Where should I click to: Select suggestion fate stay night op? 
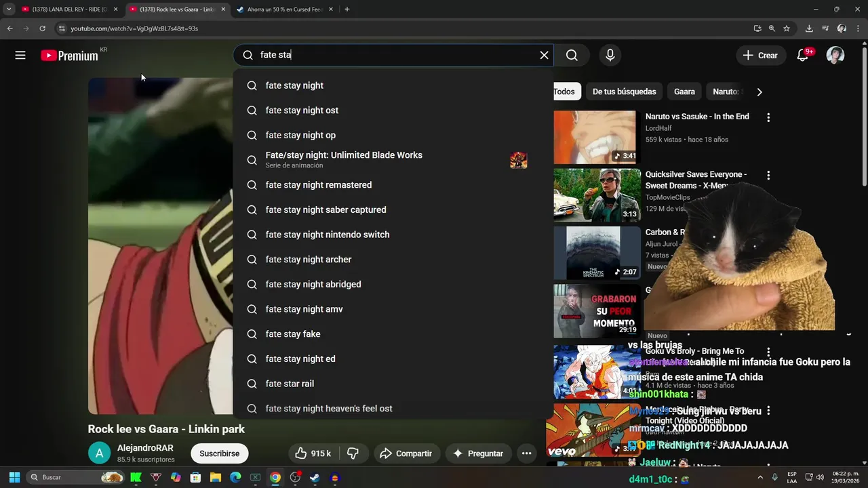pos(393,135)
